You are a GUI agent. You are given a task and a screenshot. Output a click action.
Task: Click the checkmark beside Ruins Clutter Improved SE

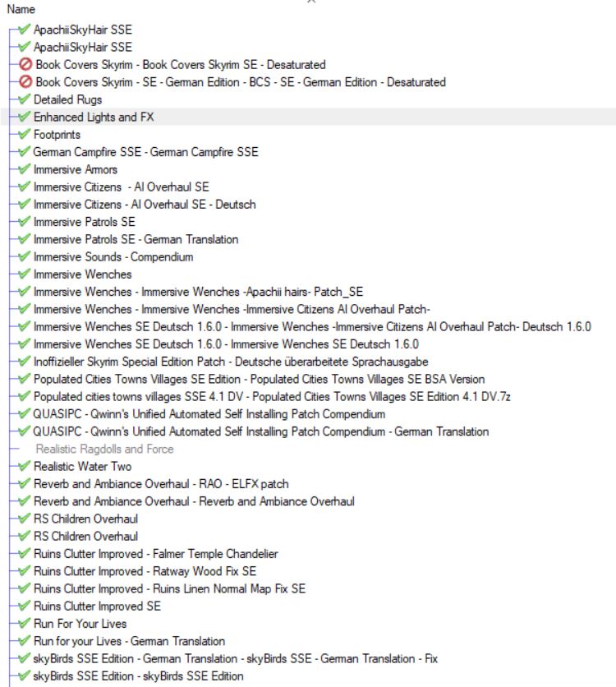pos(25,606)
